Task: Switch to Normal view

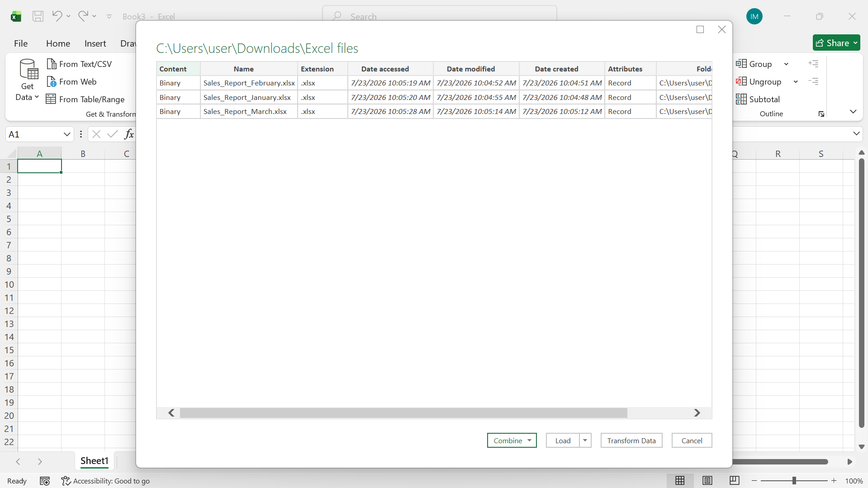Action: coord(680,481)
